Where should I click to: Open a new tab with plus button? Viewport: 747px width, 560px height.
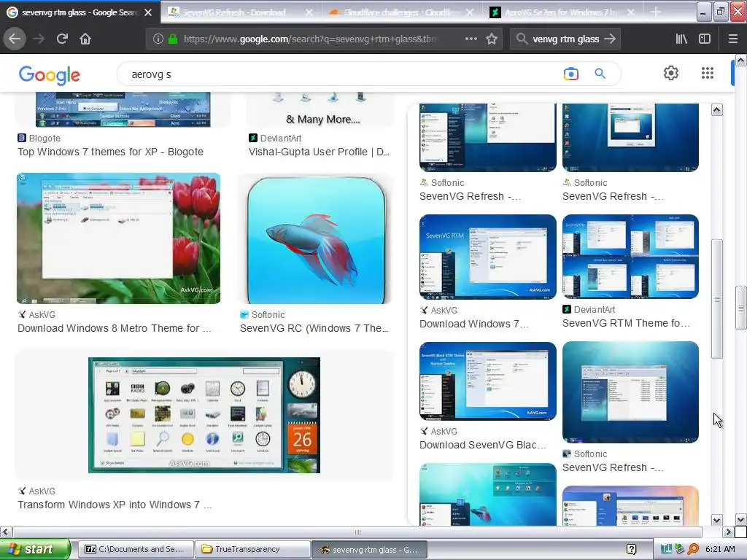(x=656, y=12)
